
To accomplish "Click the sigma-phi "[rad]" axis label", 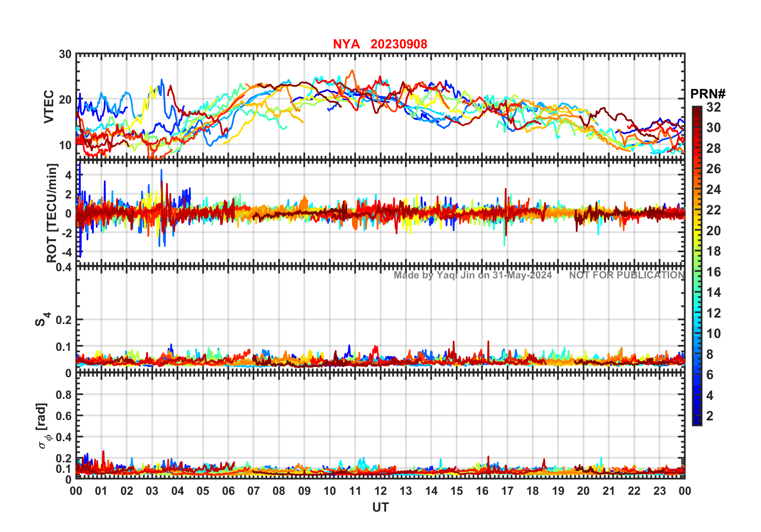I will (x=43, y=426).
